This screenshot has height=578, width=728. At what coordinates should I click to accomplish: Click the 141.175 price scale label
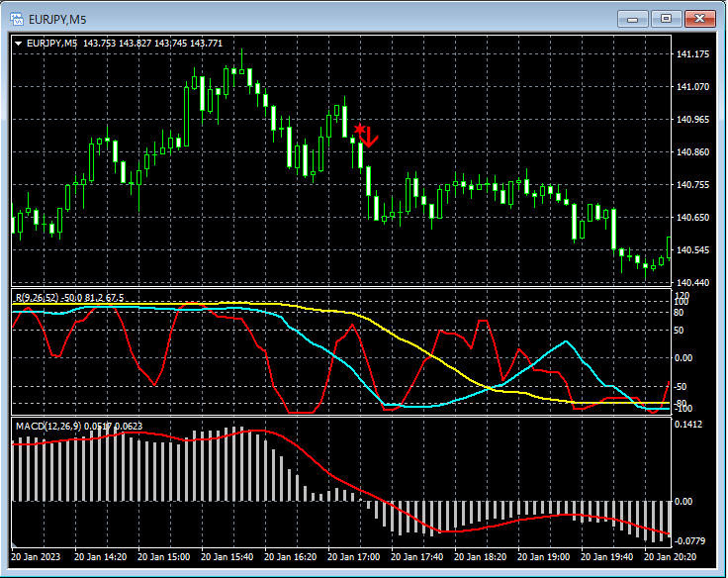point(691,54)
